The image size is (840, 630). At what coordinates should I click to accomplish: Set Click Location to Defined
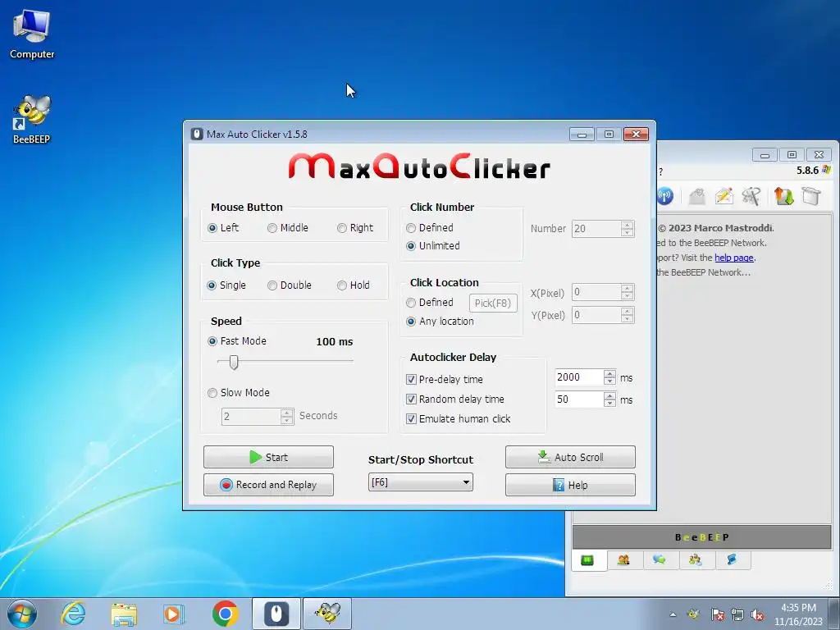[430, 302]
